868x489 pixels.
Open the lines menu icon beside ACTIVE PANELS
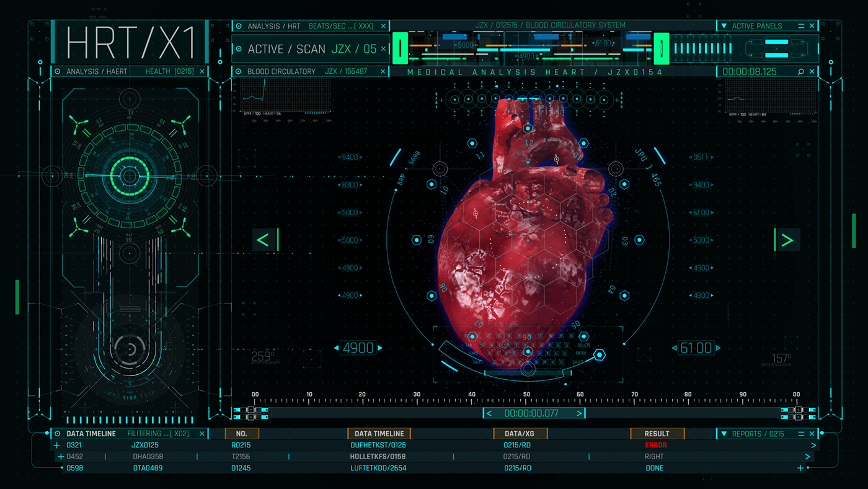(801, 26)
